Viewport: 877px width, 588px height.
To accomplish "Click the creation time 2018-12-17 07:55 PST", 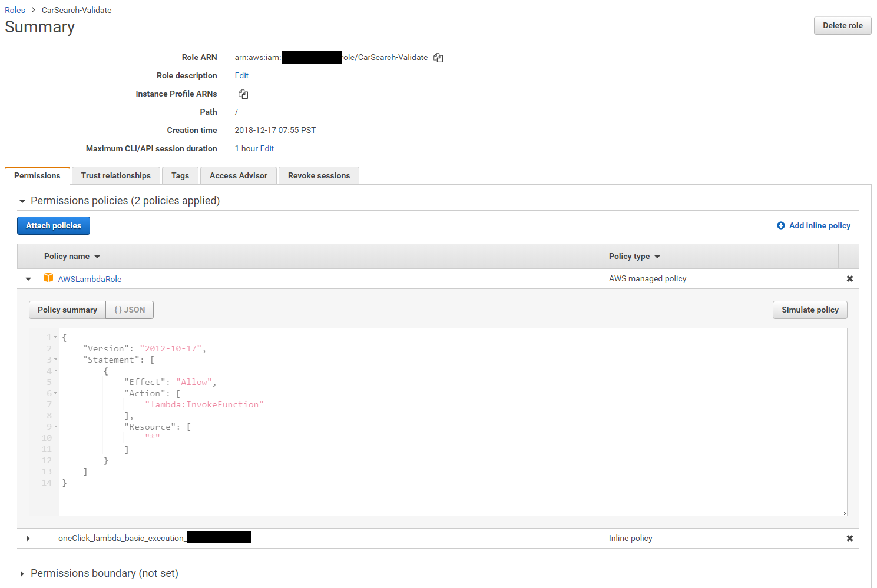I will pyautogui.click(x=275, y=130).
